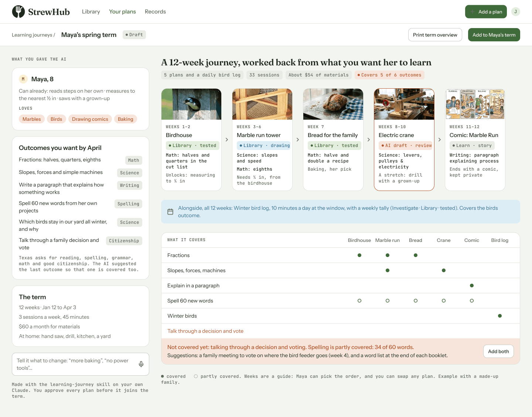Click the microphone icon in the change box
Viewport: 532px width, 417px height.
point(141,364)
